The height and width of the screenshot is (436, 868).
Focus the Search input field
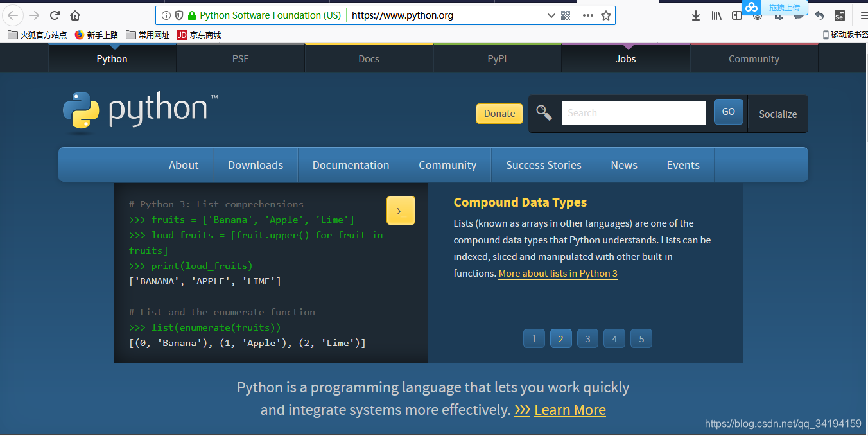[634, 113]
